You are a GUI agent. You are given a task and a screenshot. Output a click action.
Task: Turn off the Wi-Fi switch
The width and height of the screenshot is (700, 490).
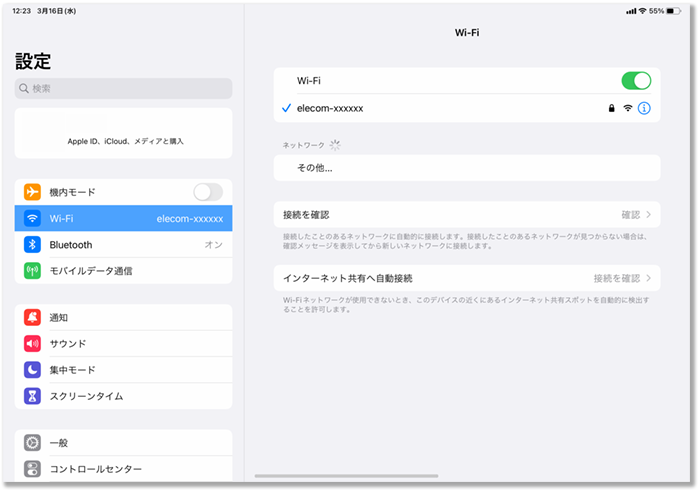[x=635, y=81]
